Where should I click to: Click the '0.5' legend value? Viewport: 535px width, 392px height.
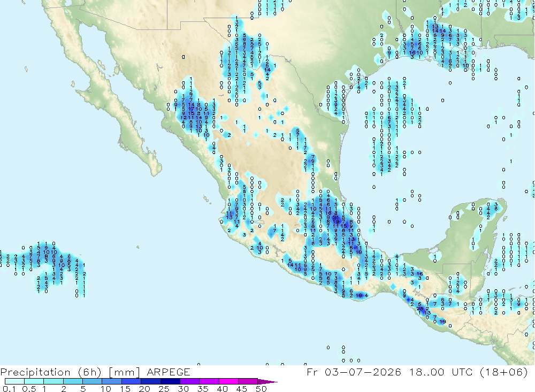coord(29,389)
